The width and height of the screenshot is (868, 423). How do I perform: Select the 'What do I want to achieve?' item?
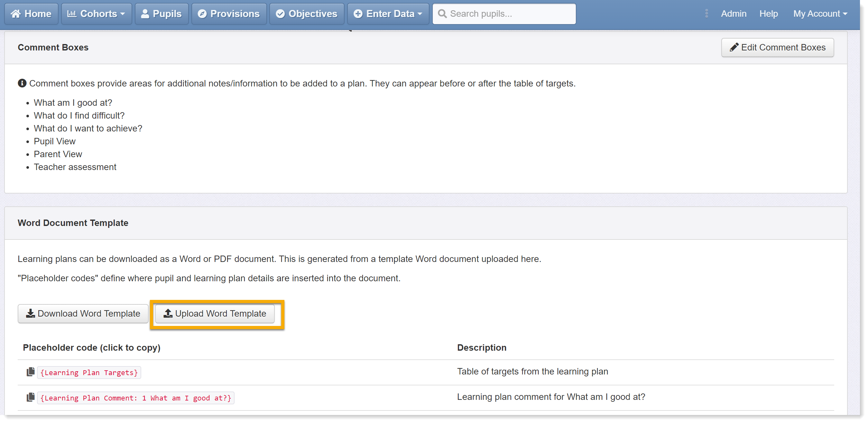tap(88, 128)
